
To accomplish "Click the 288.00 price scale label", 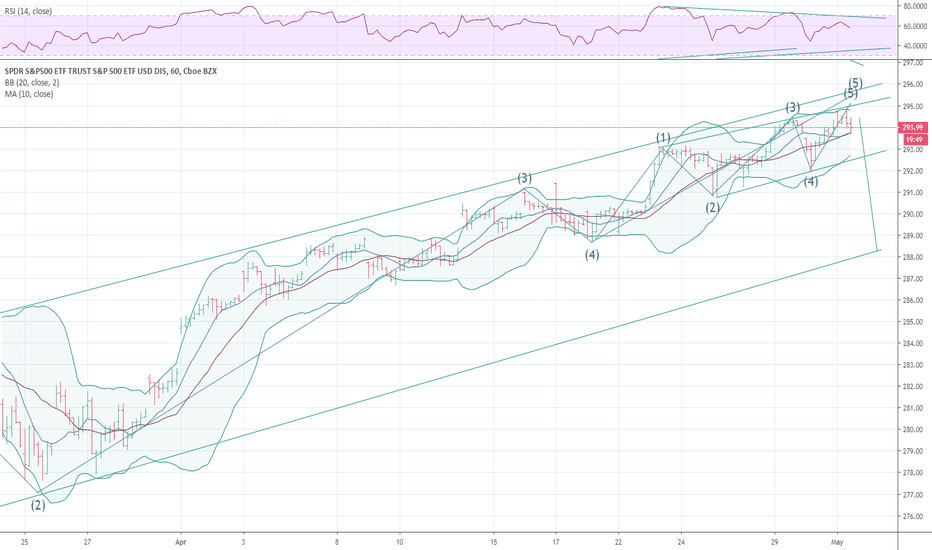I will click(x=912, y=257).
